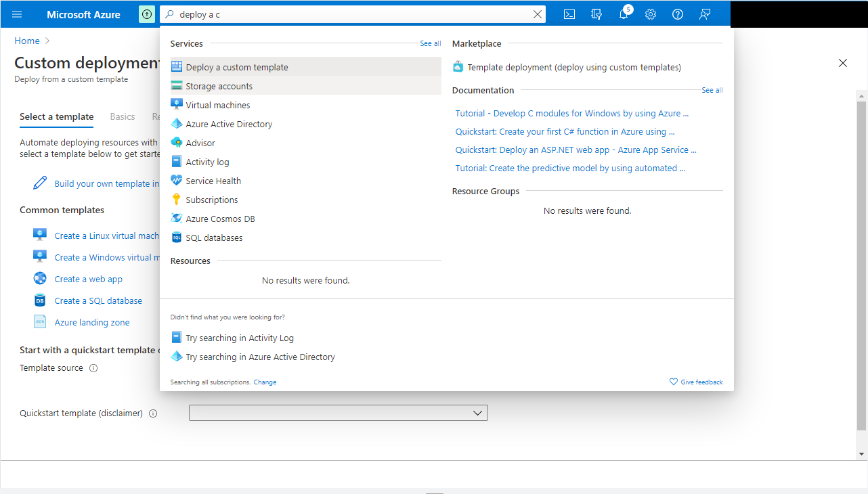868x494 pixels.
Task: Click the page vertical scrollbar thumb
Action: [861, 266]
